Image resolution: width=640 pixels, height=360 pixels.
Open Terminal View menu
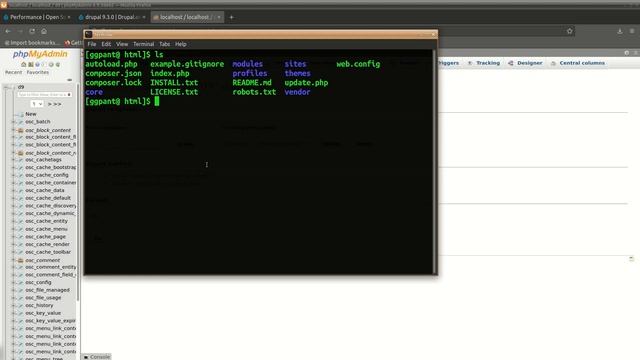(122, 44)
